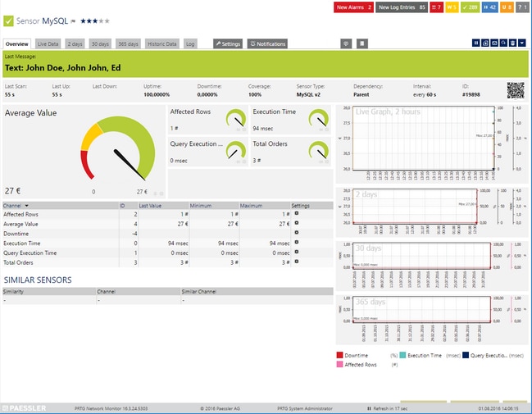Open the 2 days graph chart

coord(432,212)
